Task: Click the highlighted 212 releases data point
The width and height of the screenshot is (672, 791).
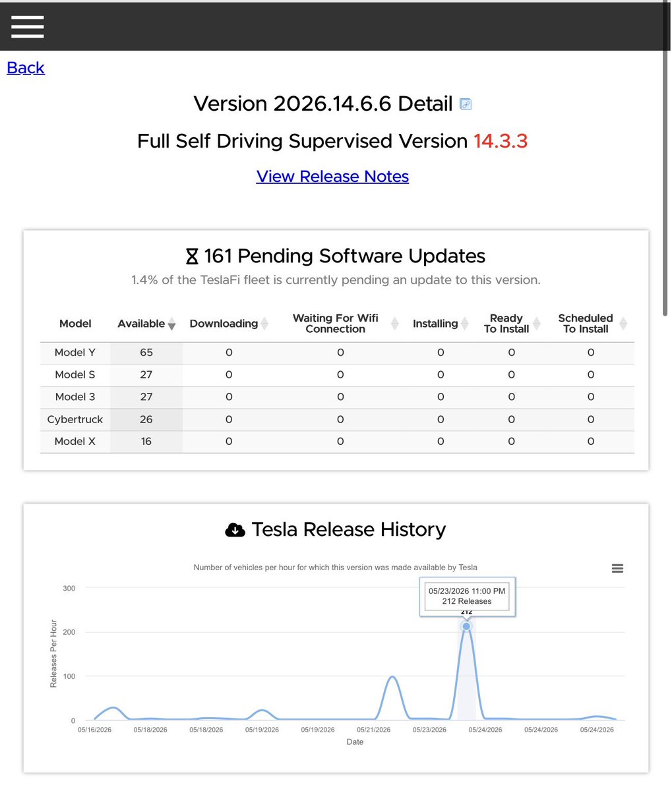Action: [466, 626]
